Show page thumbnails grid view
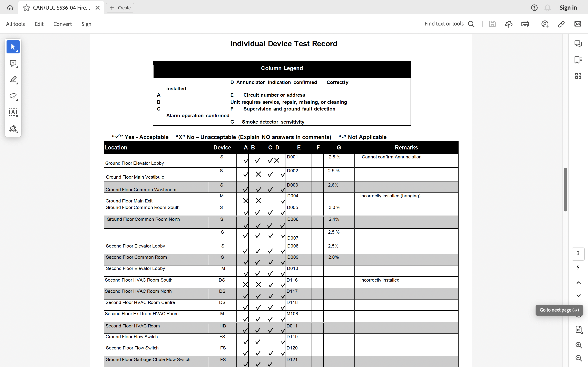This screenshot has height=367, width=588. click(578, 76)
